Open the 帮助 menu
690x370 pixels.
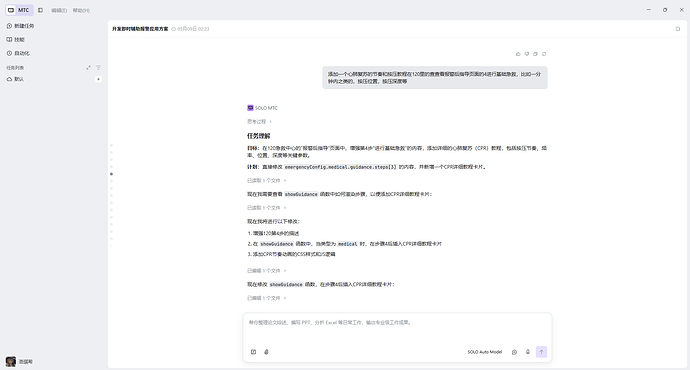(81, 11)
